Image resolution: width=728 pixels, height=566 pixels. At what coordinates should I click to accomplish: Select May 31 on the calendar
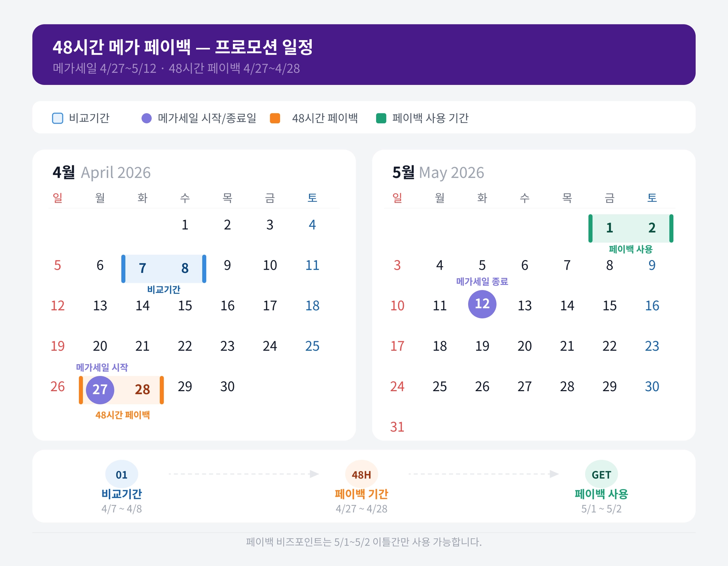[397, 427]
